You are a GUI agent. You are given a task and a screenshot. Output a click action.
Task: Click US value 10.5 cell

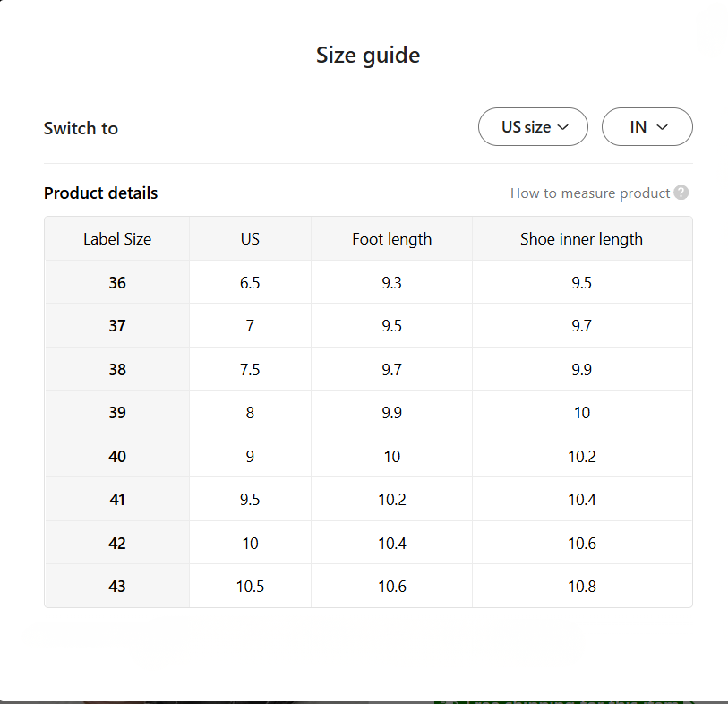[x=250, y=587]
